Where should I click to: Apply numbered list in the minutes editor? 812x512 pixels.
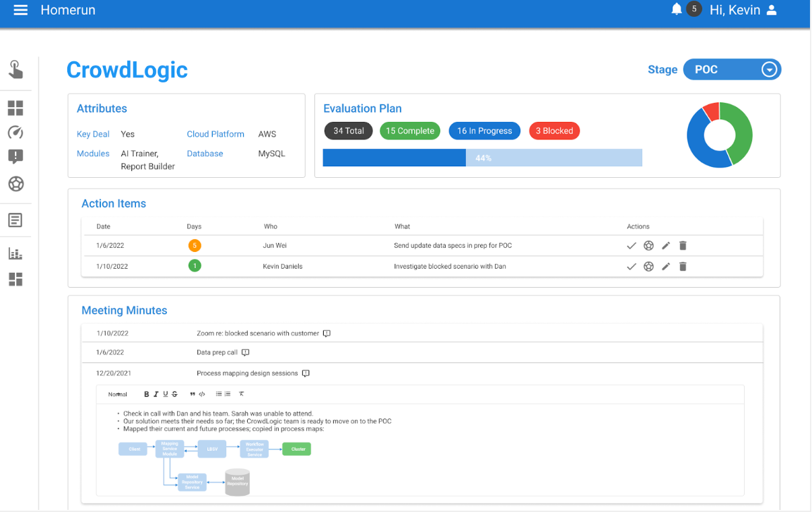point(228,394)
